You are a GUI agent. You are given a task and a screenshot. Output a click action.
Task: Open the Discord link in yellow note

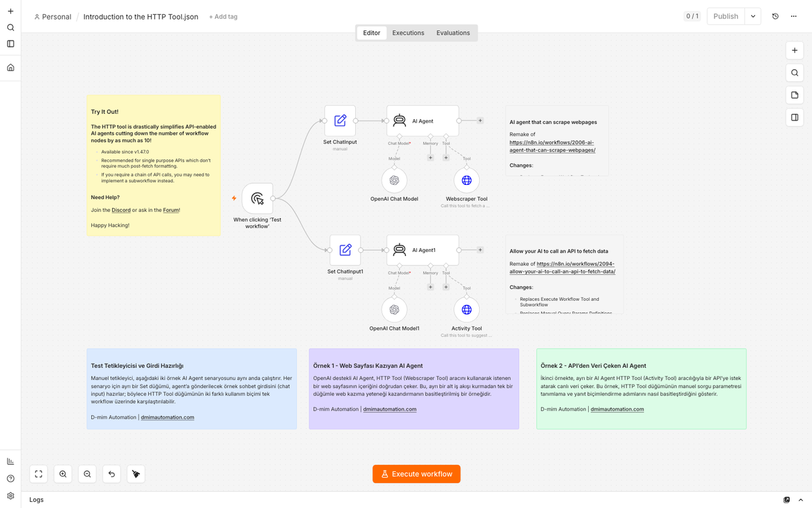pyautogui.click(x=121, y=210)
